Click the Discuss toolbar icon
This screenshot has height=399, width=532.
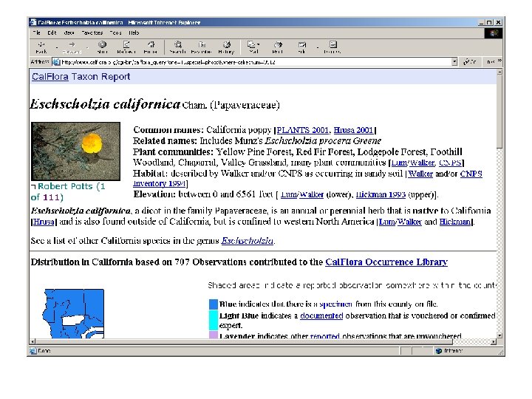point(332,47)
